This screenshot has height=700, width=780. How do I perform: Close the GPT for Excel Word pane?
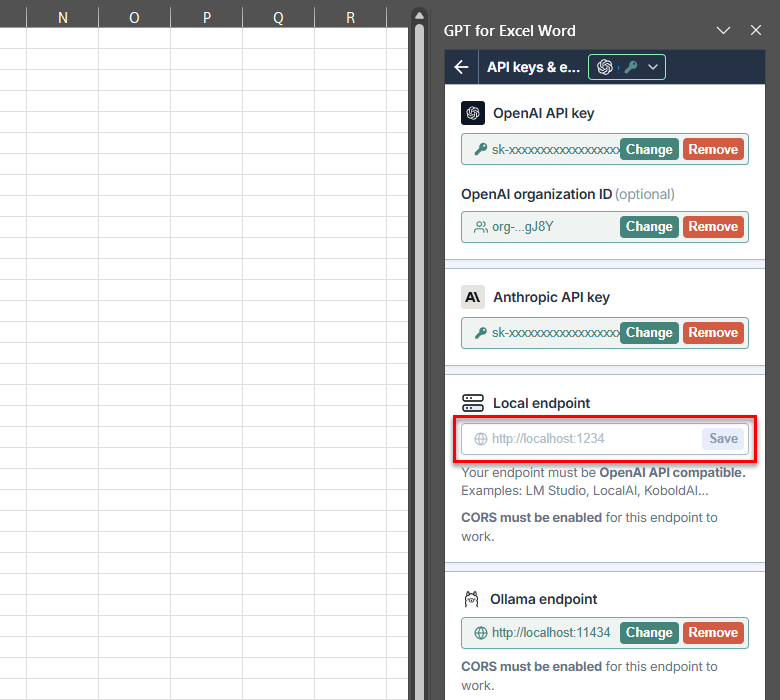tap(756, 31)
